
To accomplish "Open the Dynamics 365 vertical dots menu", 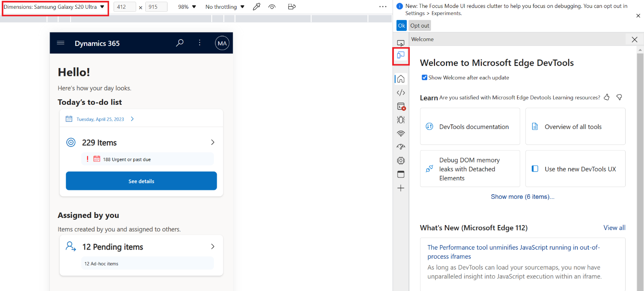I will click(x=200, y=43).
